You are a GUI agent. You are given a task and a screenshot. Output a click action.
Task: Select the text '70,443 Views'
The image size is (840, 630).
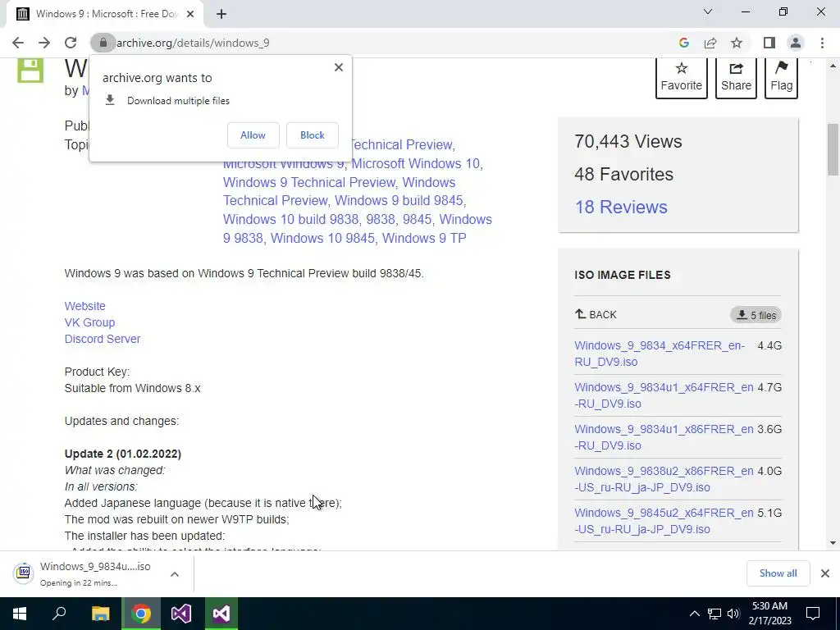628,141
